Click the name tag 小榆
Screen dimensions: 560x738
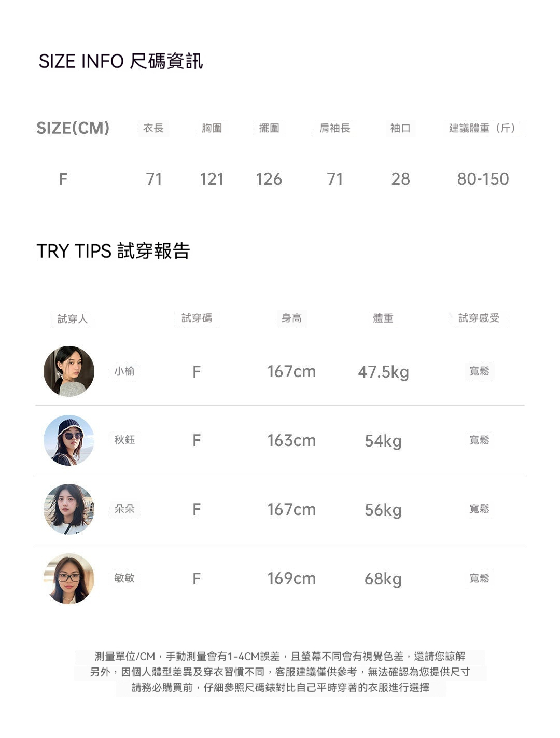click(124, 371)
